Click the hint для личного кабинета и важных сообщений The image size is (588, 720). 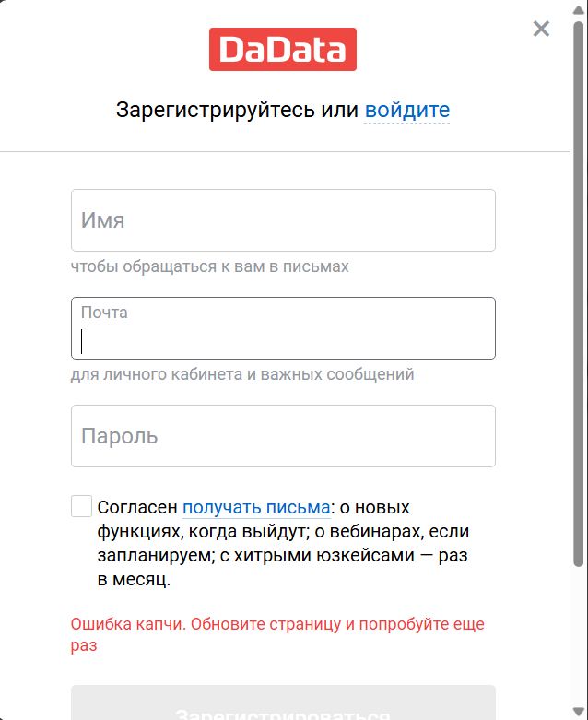pos(242,374)
